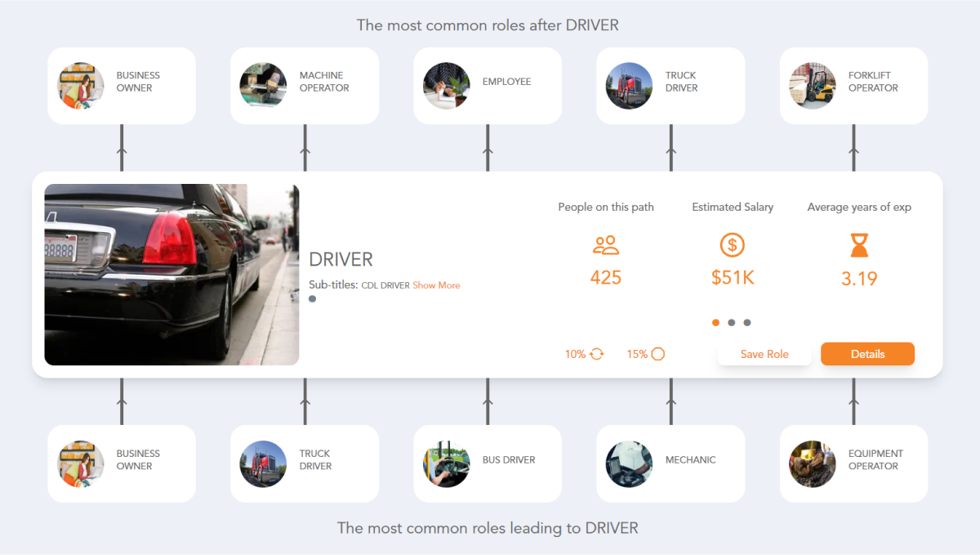Click the Employee role's circular photo icon
Image resolution: width=980 pixels, height=555 pixels.
(x=446, y=85)
